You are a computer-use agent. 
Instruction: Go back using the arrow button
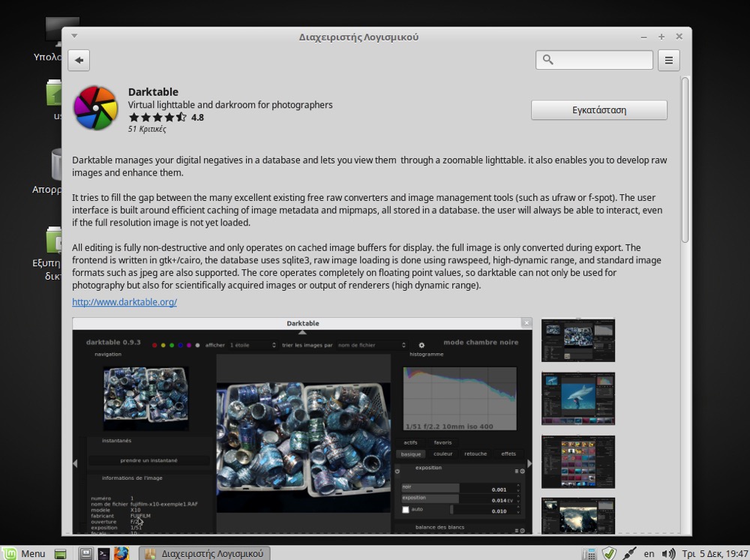[79, 60]
